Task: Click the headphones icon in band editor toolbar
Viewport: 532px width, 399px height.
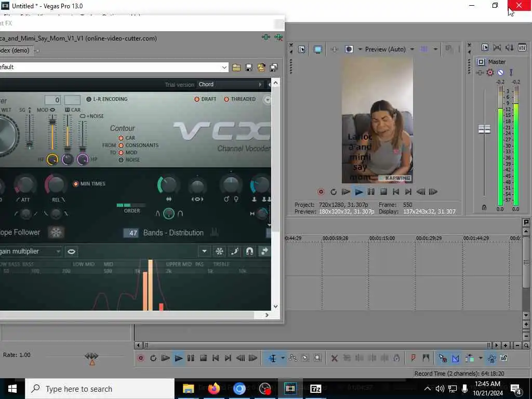Action: [249, 251]
